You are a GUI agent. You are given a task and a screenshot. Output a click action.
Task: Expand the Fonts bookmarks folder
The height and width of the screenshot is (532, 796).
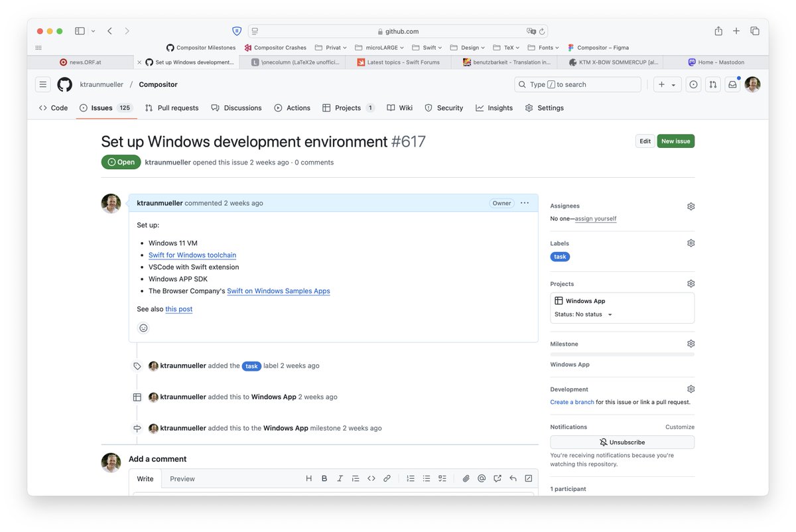point(543,48)
